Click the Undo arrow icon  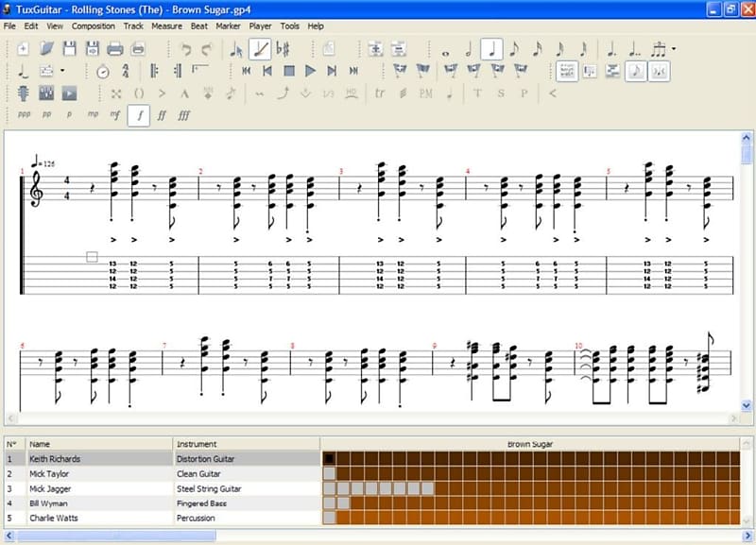click(x=185, y=48)
